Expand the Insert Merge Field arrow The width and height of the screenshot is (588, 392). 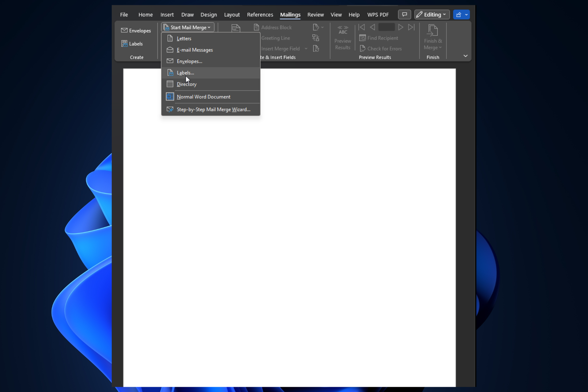[306, 49]
